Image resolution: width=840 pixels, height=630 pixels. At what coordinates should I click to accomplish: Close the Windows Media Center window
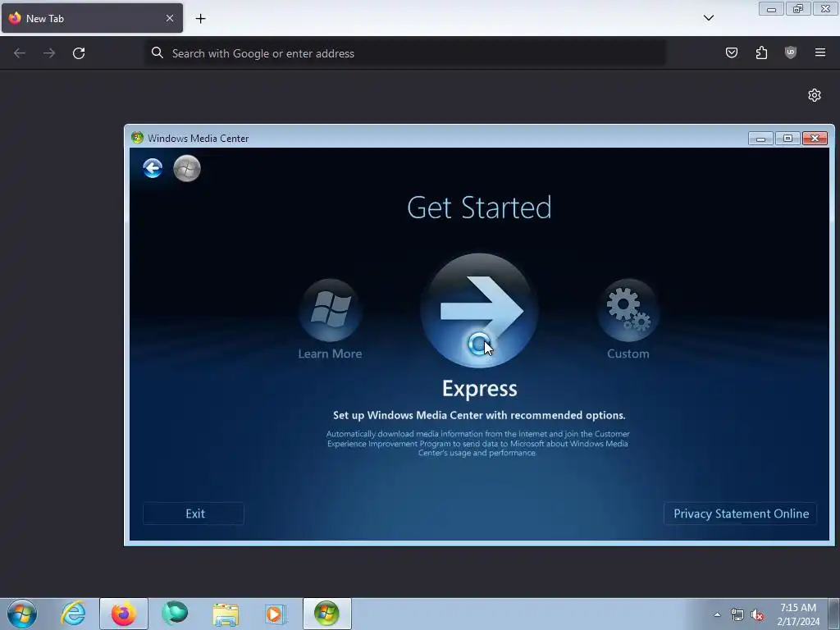tap(815, 139)
